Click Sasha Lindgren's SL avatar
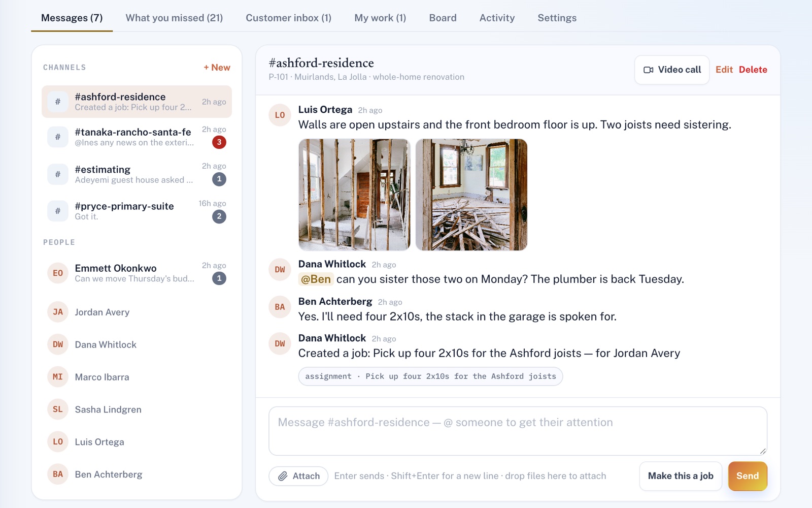The height and width of the screenshot is (508, 812). click(x=58, y=409)
